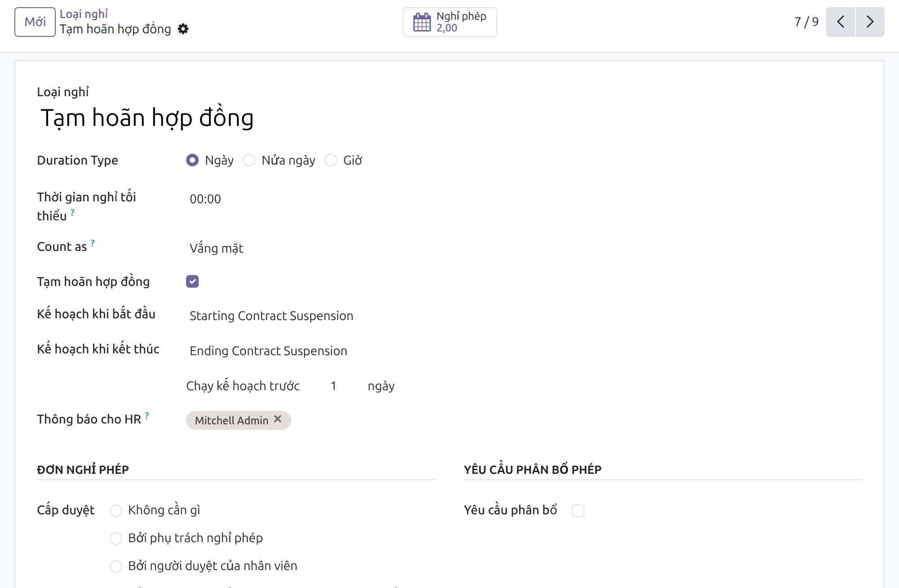Screen dimensions: 899x588
Task: Click the Mới button
Action: [35, 22]
